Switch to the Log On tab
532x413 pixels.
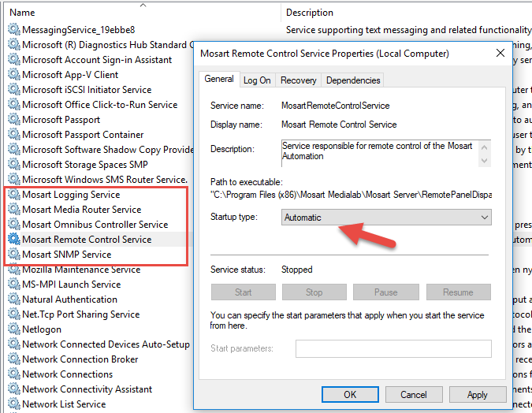point(257,80)
